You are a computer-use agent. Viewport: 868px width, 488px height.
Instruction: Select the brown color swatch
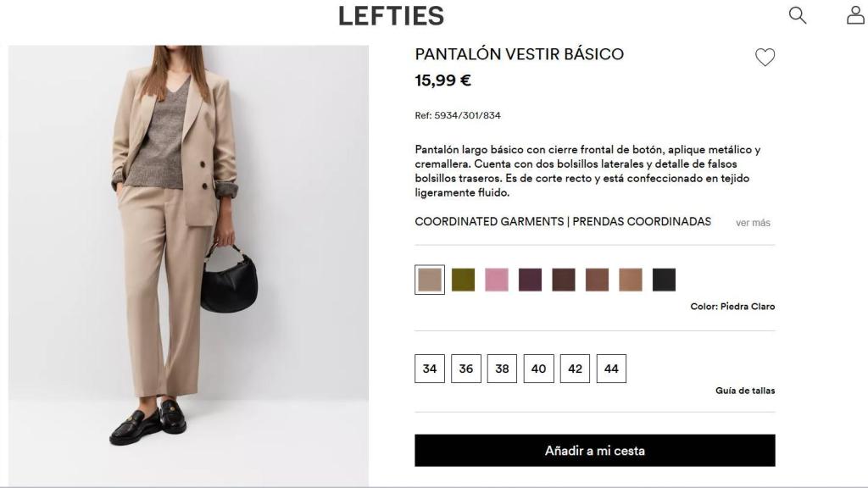(595, 279)
